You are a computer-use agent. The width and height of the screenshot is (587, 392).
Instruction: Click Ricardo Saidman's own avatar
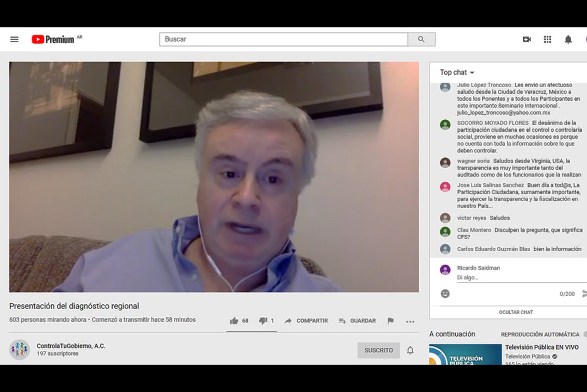click(445, 269)
